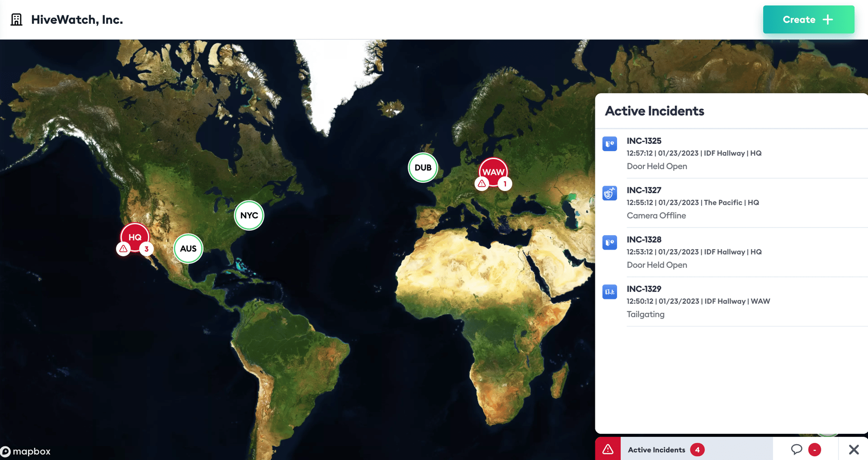This screenshot has width=868, height=460.
Task: Click the Door Held Open icon for INC-1328
Action: click(609, 242)
